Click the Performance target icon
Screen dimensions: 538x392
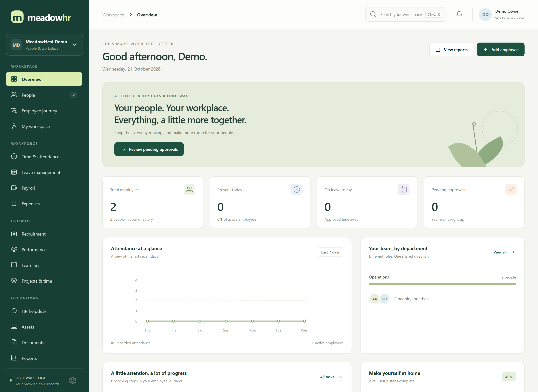point(14,249)
